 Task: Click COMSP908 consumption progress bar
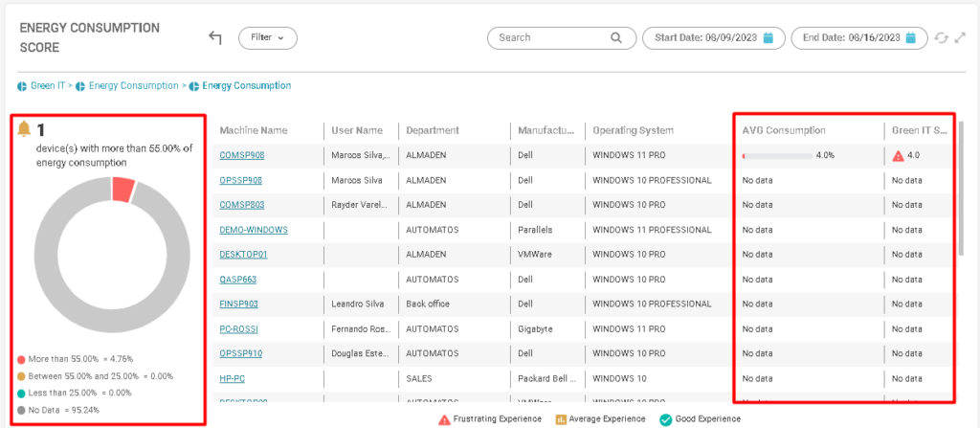[776, 155]
